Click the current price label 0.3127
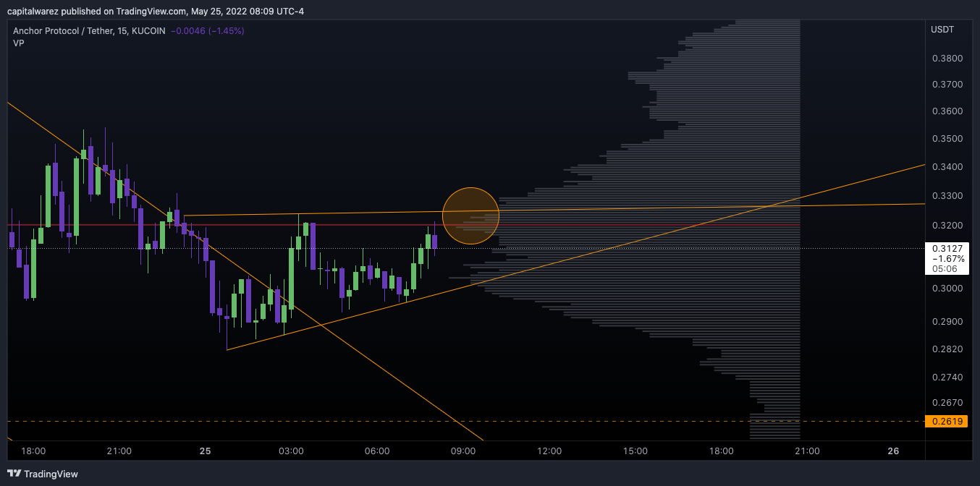Screen dimensions: 980x486 pyautogui.click(x=947, y=248)
